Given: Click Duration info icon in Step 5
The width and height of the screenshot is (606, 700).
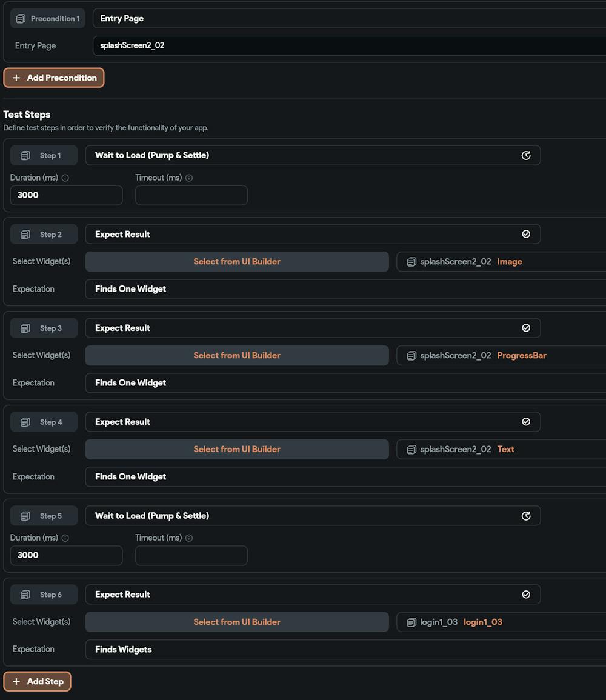Looking at the screenshot, I should tap(65, 538).
